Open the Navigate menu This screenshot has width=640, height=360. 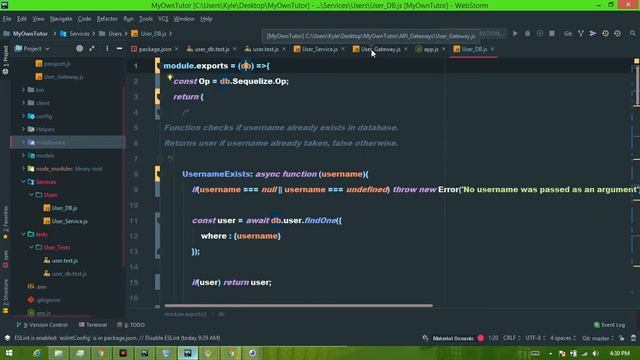(x=61, y=19)
